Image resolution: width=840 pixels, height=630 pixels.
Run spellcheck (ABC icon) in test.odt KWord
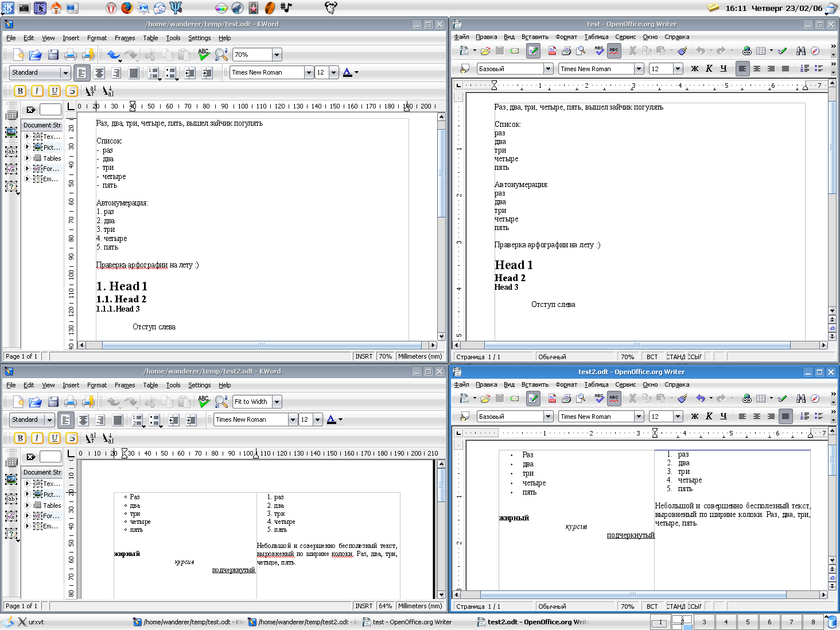point(204,55)
